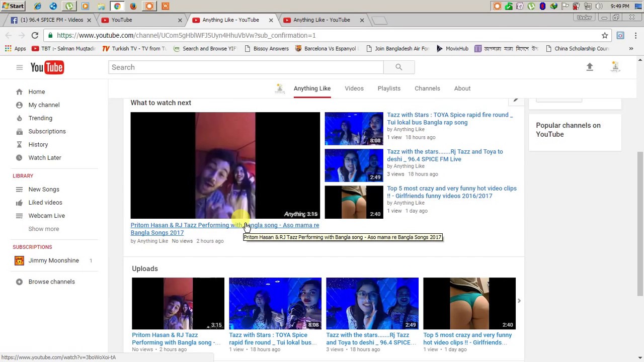The height and width of the screenshot is (362, 644).
Task: Play the large featured video thumbnail
Action: click(225, 165)
